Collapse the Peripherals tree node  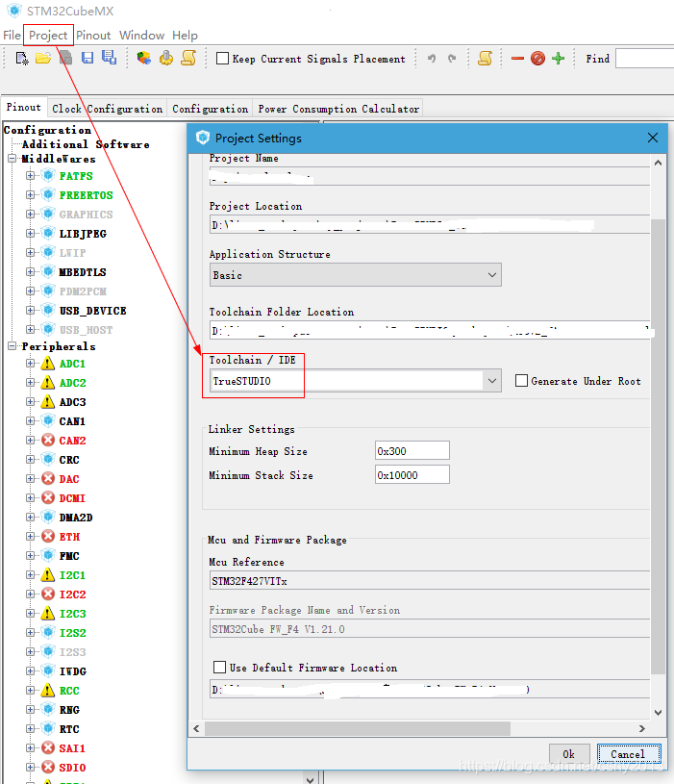click(12, 346)
